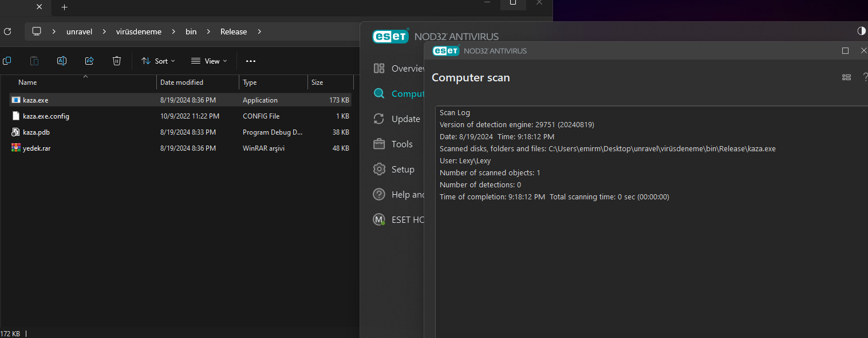Screen dimensions: 868x338
Task: Open the See more ellipsis menu
Action: coord(250,61)
